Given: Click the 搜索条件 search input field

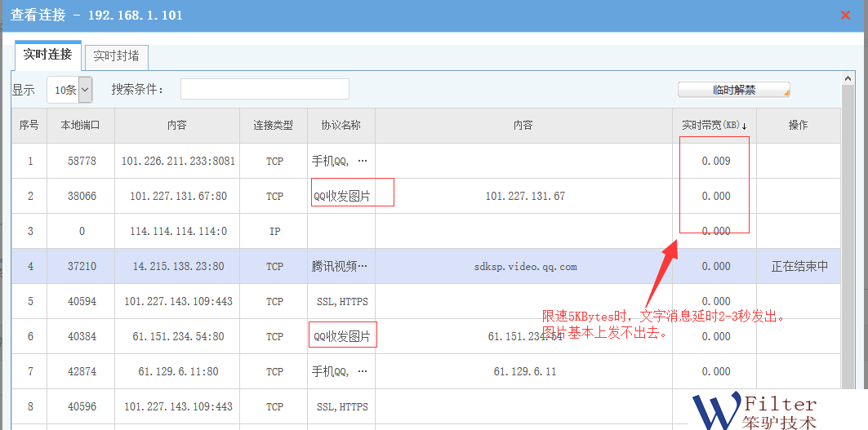Looking at the screenshot, I should click(x=265, y=89).
